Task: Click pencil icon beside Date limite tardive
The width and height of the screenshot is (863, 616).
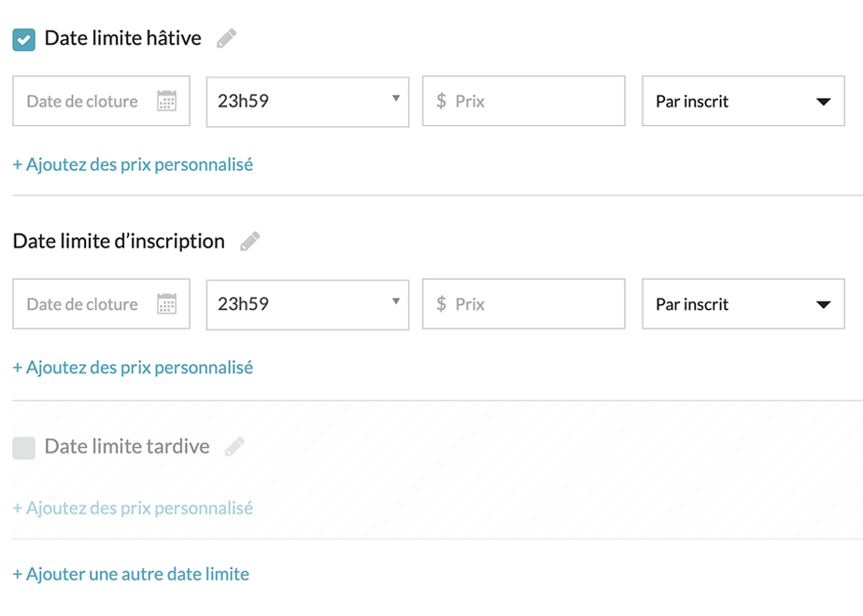Action: pos(234,447)
